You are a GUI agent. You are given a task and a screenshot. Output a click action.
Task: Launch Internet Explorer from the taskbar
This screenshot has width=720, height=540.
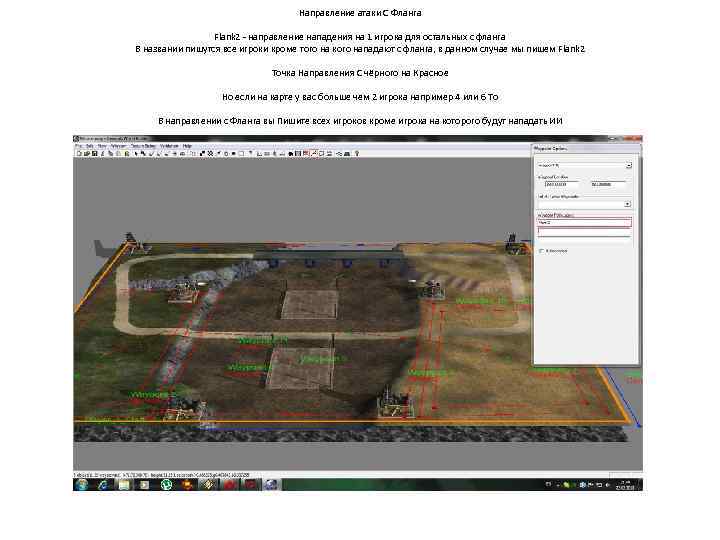103,485
